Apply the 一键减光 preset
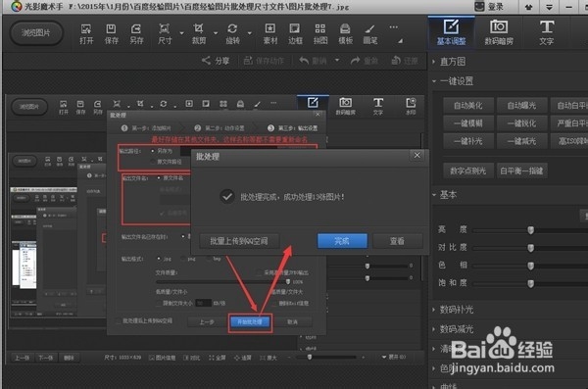 521,141
